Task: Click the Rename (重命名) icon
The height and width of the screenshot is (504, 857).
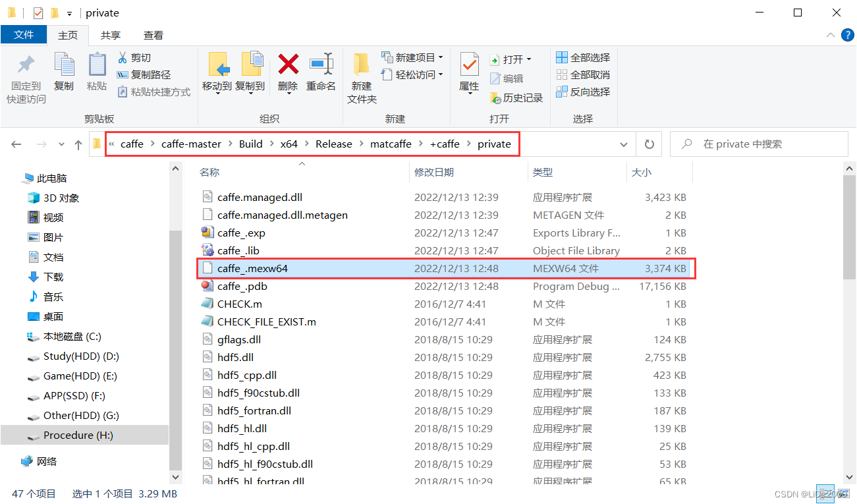Action: click(321, 64)
